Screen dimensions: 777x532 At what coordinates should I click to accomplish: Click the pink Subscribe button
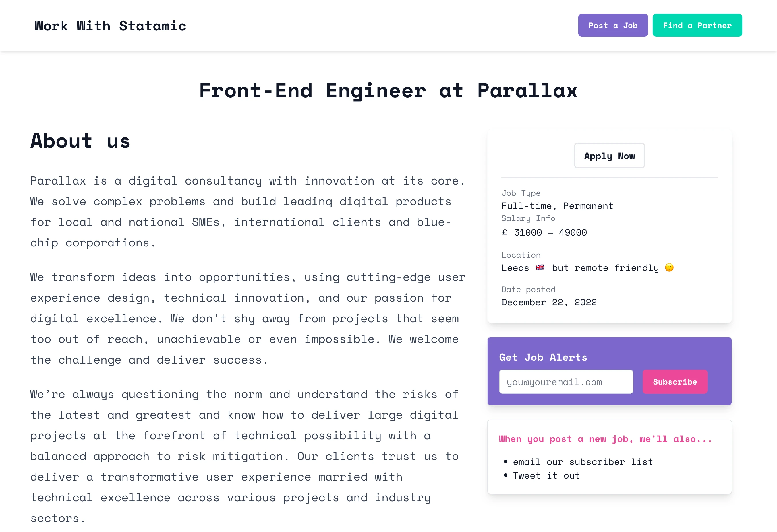675,382
